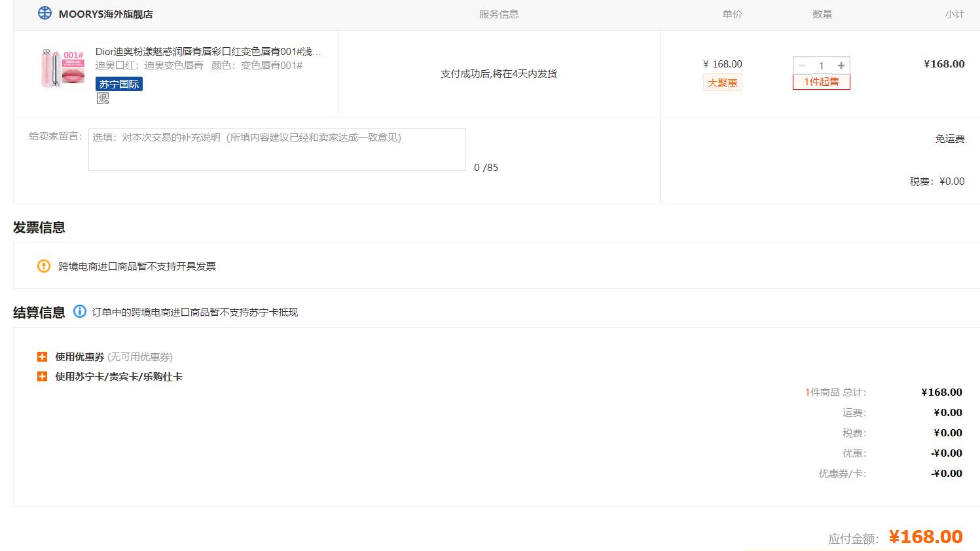The height and width of the screenshot is (551, 980).
Task: Click the return policy icon under 苏宁国际
Action: 103,98
